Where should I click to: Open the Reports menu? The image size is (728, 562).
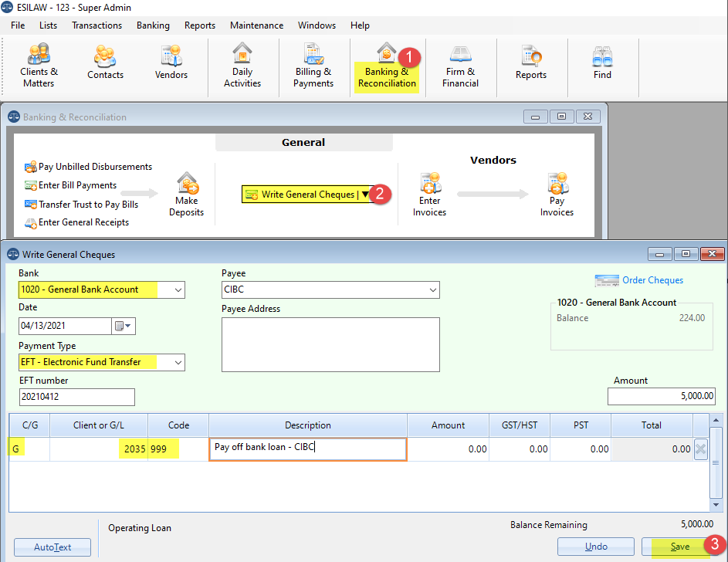[200, 25]
